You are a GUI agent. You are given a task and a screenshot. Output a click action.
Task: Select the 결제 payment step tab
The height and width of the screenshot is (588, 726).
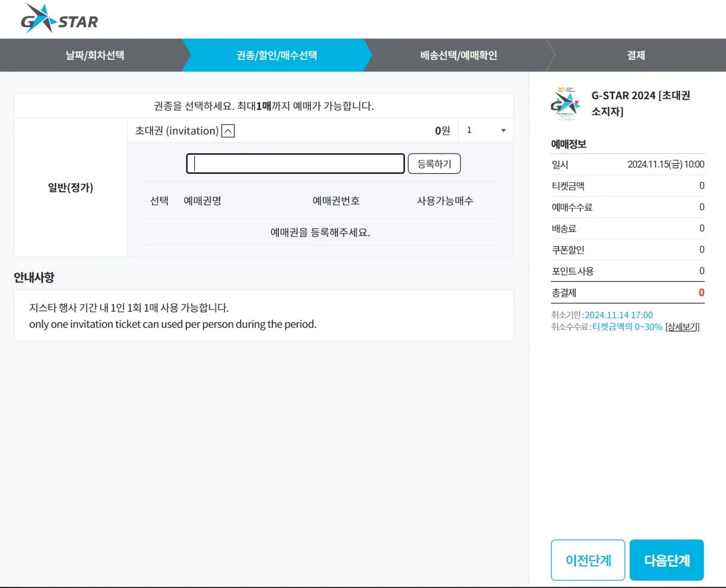635,54
